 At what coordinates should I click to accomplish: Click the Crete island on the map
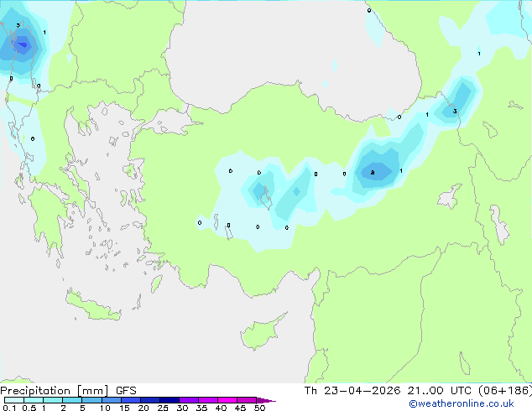[93, 307]
